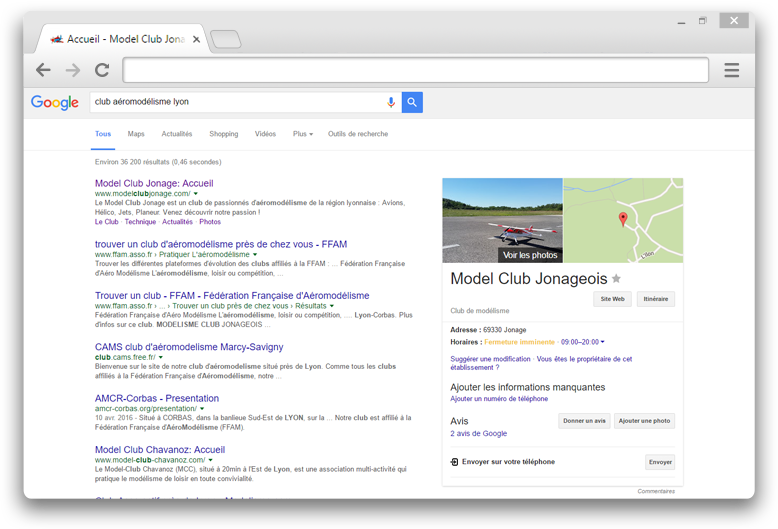Image resolution: width=778 pixels, height=529 pixels.
Task: Open Outils de recherche
Action: click(358, 134)
